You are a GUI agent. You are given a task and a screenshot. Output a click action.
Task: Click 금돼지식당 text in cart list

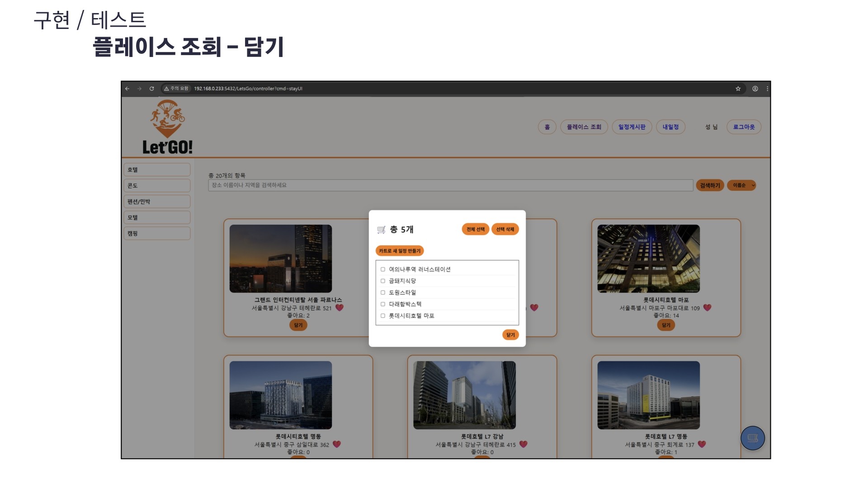(x=402, y=281)
